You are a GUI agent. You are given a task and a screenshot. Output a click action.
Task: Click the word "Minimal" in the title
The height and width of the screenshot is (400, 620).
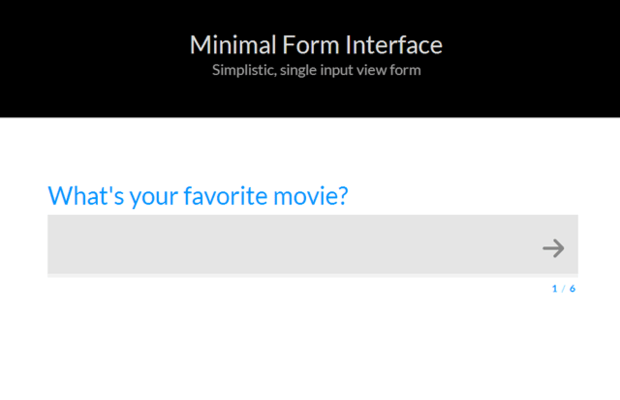(233, 45)
